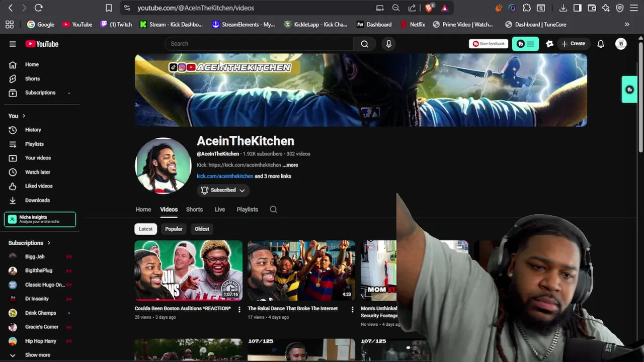
Task: Expand the channel description with ...more
Action: (x=290, y=165)
